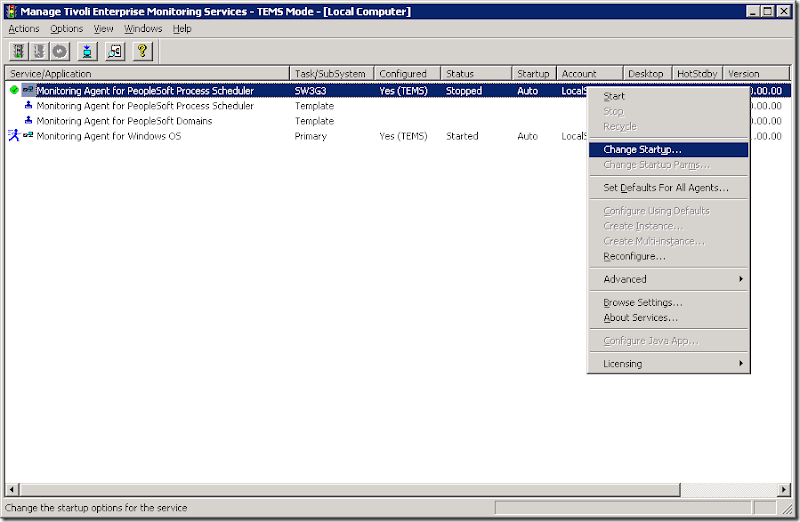Click the Started status of Windows OS agent
This screenshot has width=800, height=522.
click(x=462, y=136)
